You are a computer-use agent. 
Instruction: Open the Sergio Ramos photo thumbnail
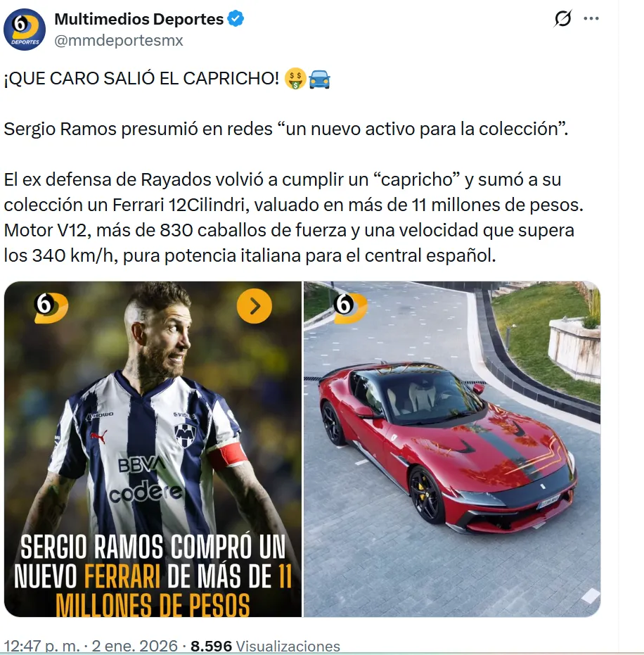click(x=153, y=449)
